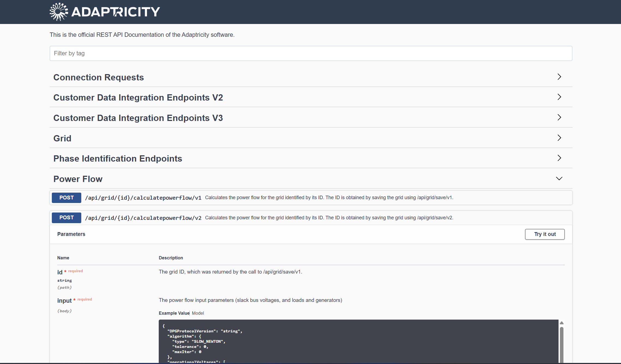The height and width of the screenshot is (364, 621).
Task: Switch to Model tab
Action: pos(198,313)
